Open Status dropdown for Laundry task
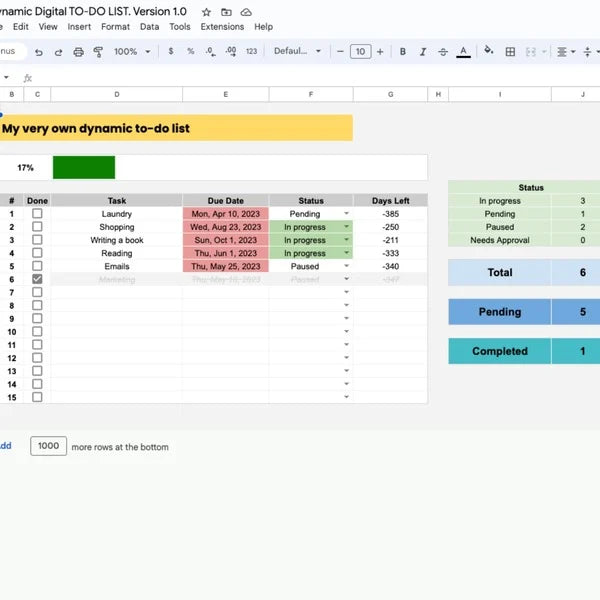Viewport: 600px width, 600px height. point(346,214)
